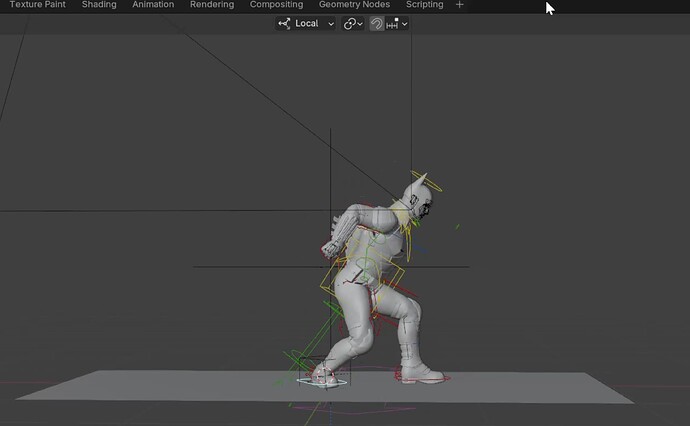
Task: Open the pivot point dropdown
Action: point(353,24)
